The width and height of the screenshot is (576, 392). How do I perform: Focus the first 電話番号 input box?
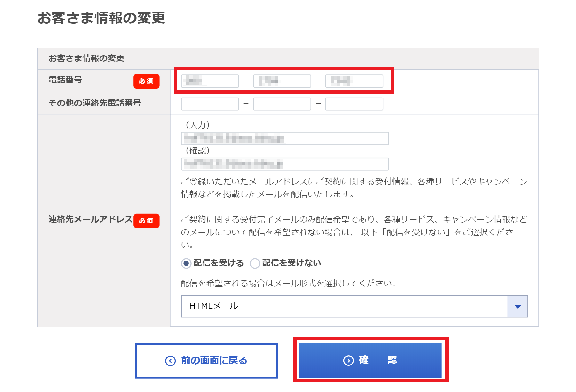pyautogui.click(x=210, y=81)
